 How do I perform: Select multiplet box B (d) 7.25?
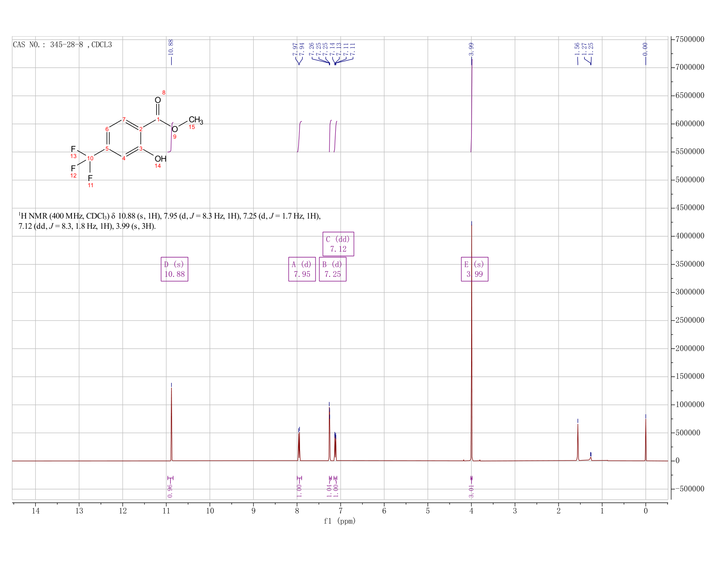click(x=333, y=269)
